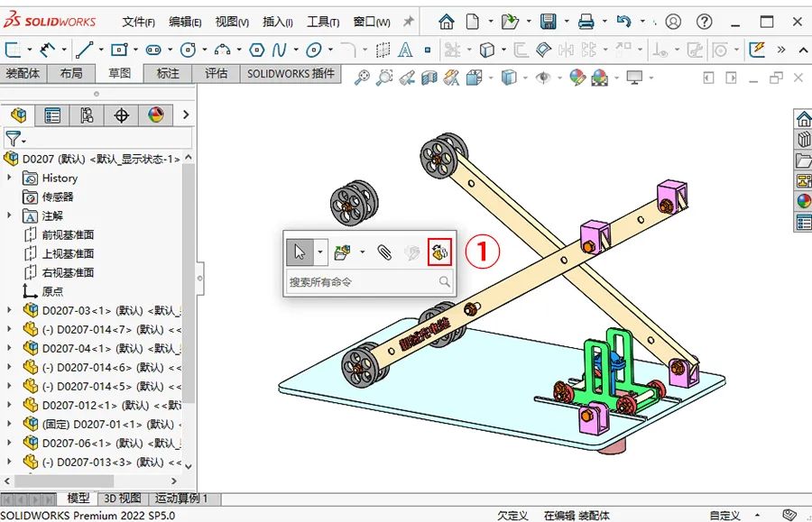
Task: Start Rapid Sketch with the lightning icon
Action: pyautogui.click(x=757, y=50)
